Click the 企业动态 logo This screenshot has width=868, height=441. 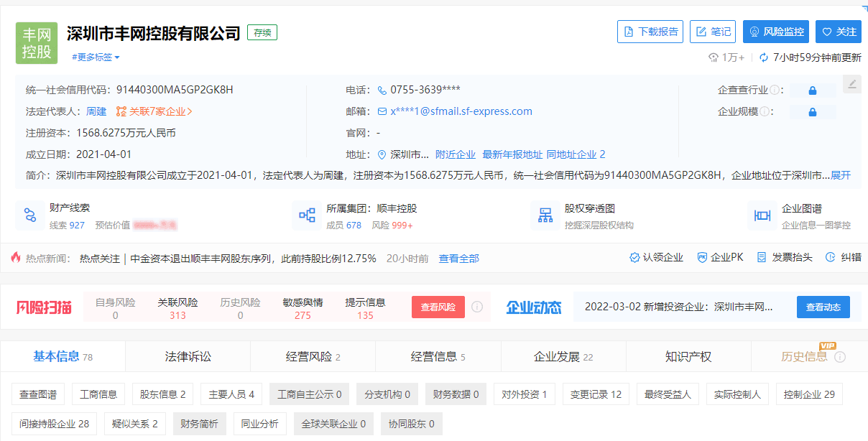click(534, 307)
